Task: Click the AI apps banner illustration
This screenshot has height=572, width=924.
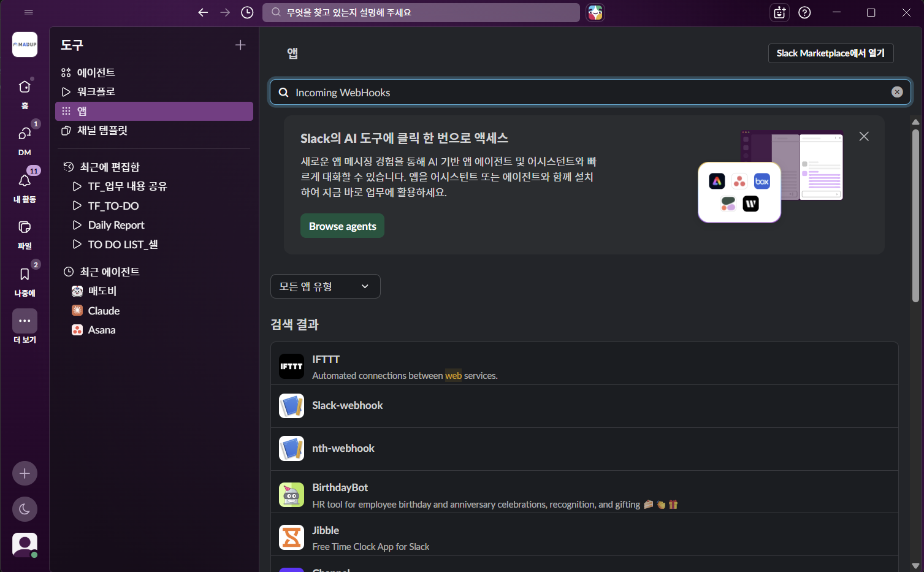Action: 771,176
